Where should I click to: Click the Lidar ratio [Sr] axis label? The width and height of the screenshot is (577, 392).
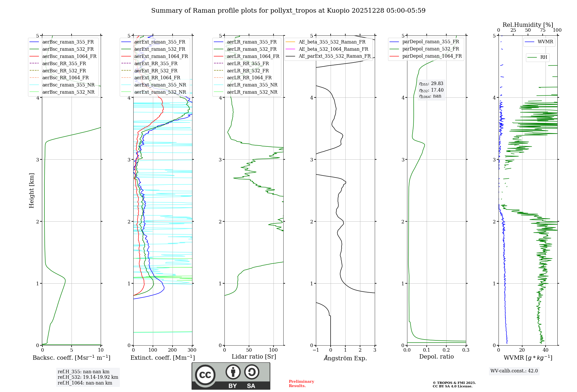(x=254, y=357)
